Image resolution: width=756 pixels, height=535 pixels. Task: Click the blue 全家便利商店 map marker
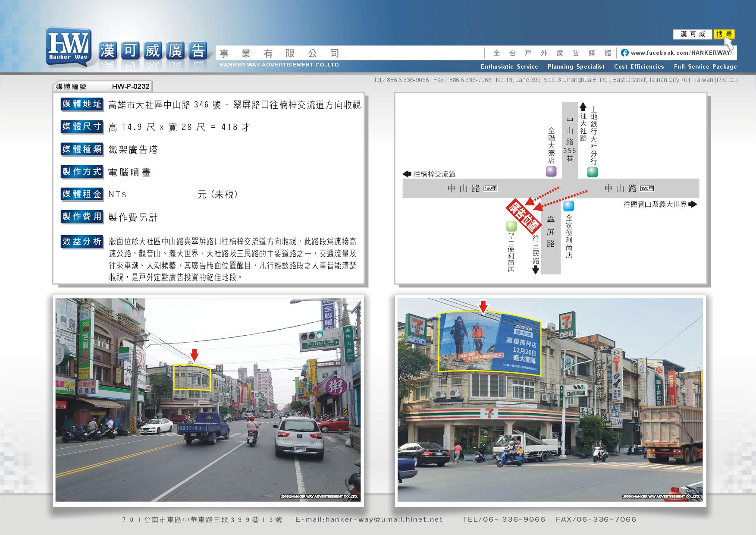coord(569,206)
